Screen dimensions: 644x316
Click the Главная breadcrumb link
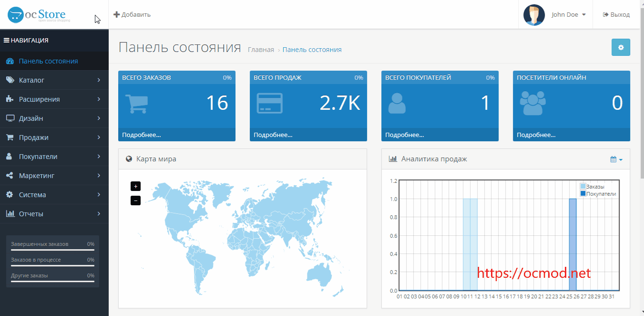pyautogui.click(x=261, y=50)
